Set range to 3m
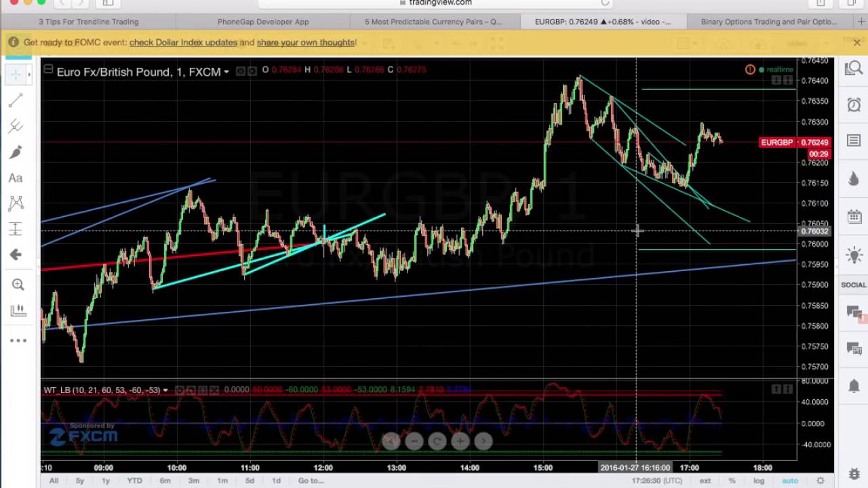 click(194, 481)
